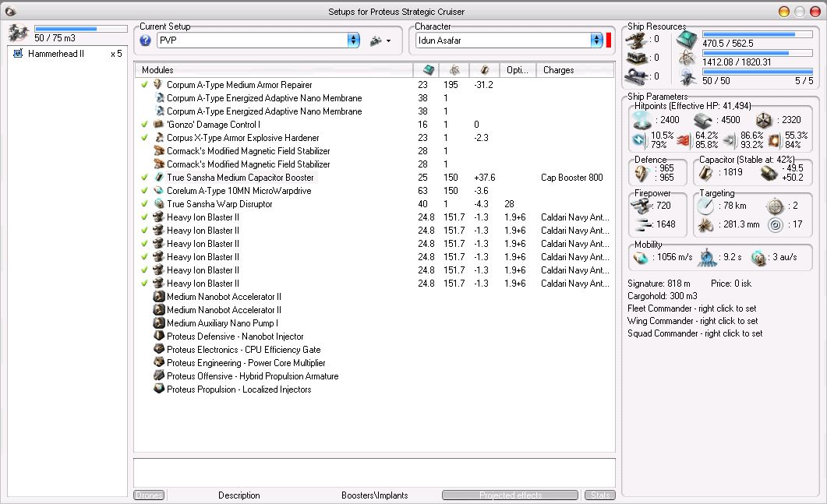Click the capacitor usage column header icon

484,70
